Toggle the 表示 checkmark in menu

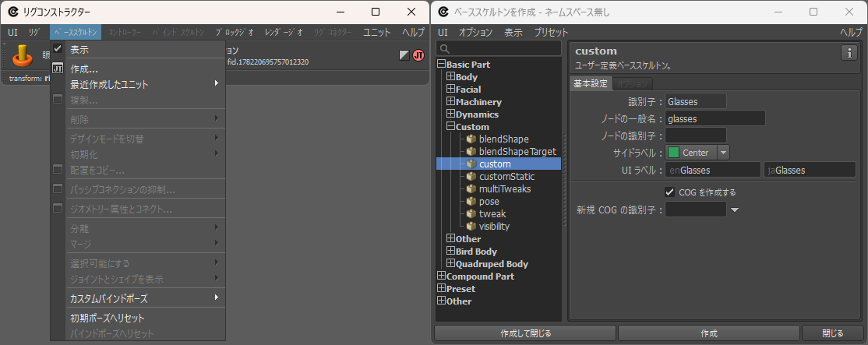pos(58,48)
